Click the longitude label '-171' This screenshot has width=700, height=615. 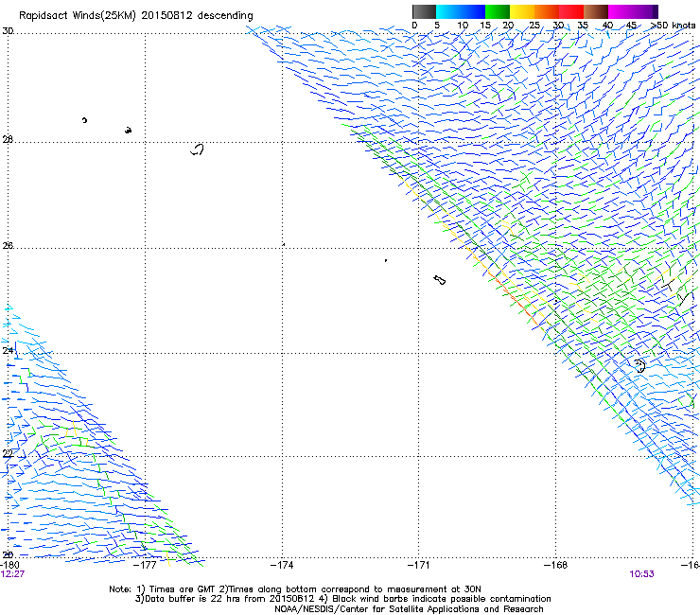coord(419,565)
